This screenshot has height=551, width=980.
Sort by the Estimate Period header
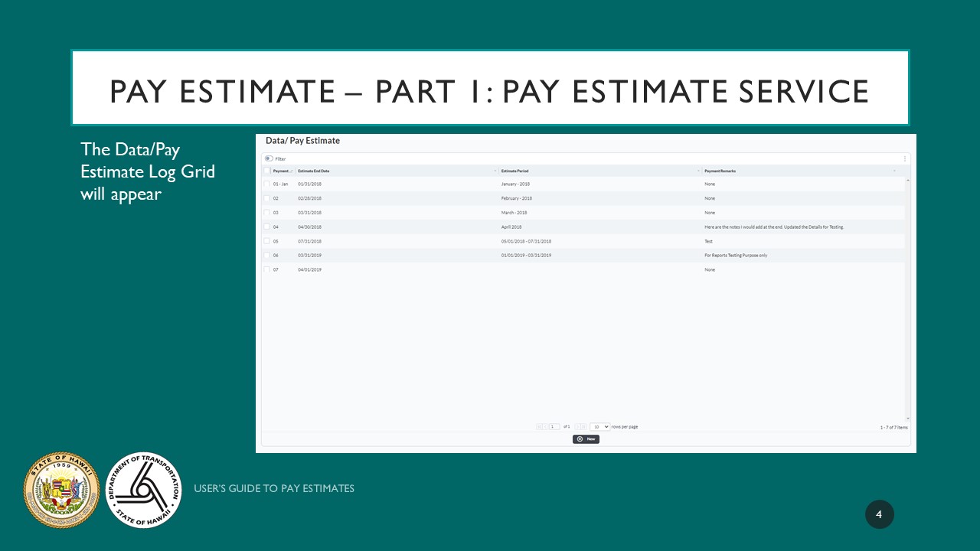tap(514, 171)
